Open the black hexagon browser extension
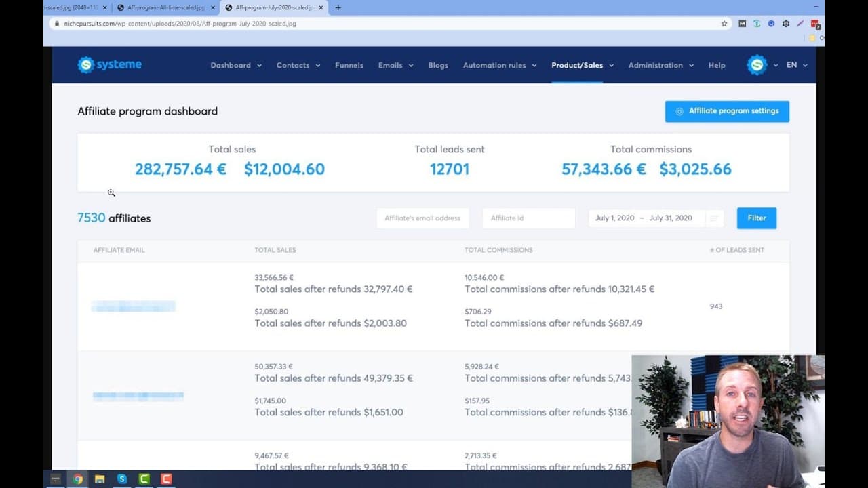868x488 pixels. pos(785,23)
